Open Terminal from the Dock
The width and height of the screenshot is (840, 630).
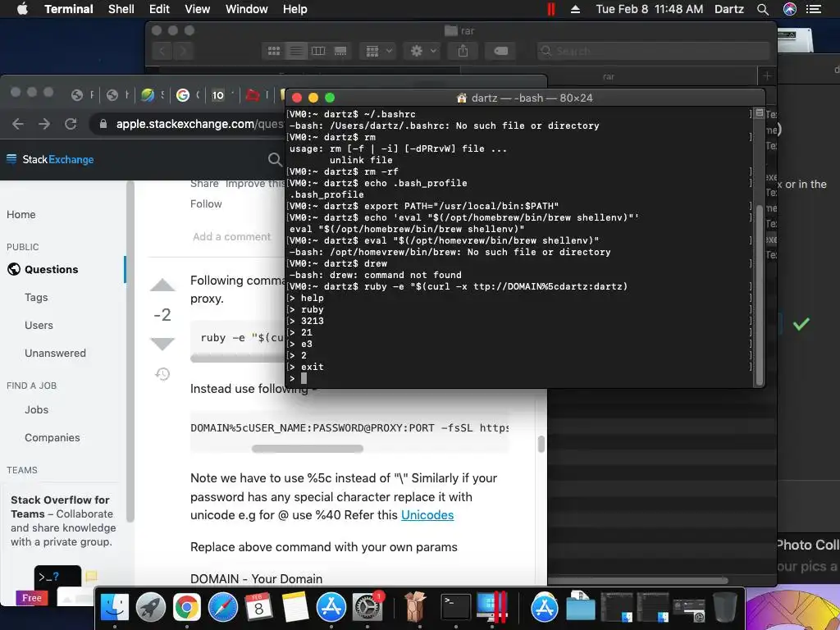pos(456,608)
